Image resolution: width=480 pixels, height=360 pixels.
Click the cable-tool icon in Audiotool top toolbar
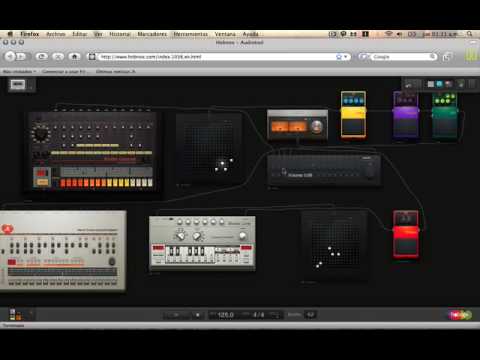click(x=409, y=84)
